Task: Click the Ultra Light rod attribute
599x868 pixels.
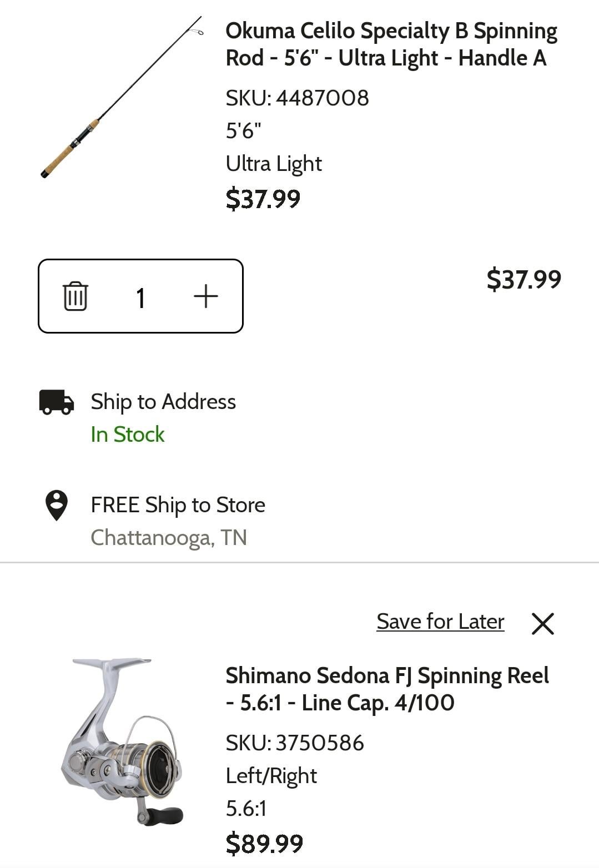Action: pos(274,164)
